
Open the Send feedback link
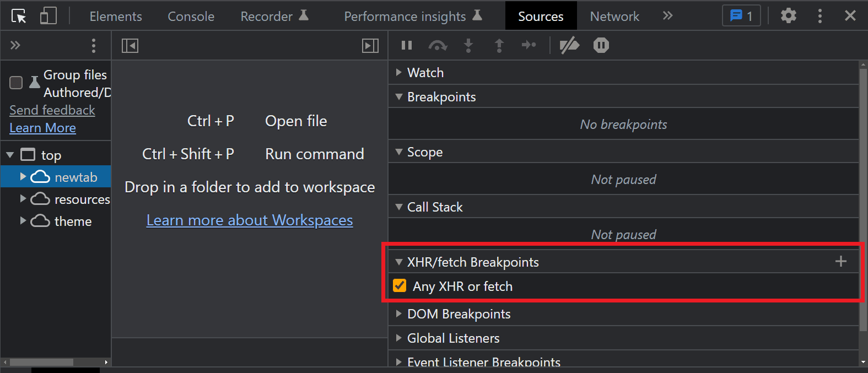52,110
